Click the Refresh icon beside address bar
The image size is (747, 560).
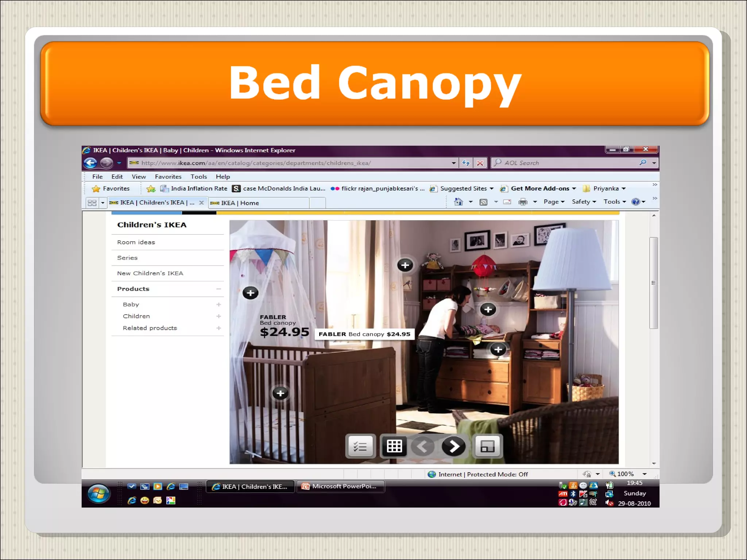466,163
